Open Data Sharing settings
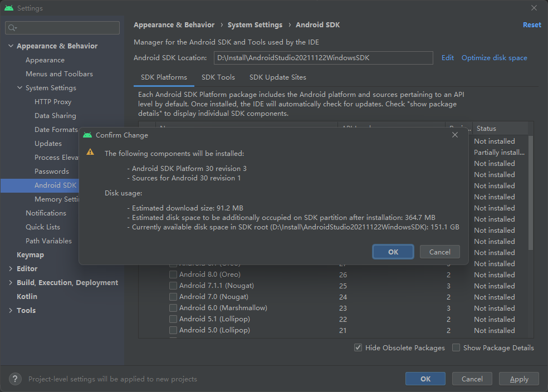Image resolution: width=548 pixels, height=392 pixels. [55, 116]
